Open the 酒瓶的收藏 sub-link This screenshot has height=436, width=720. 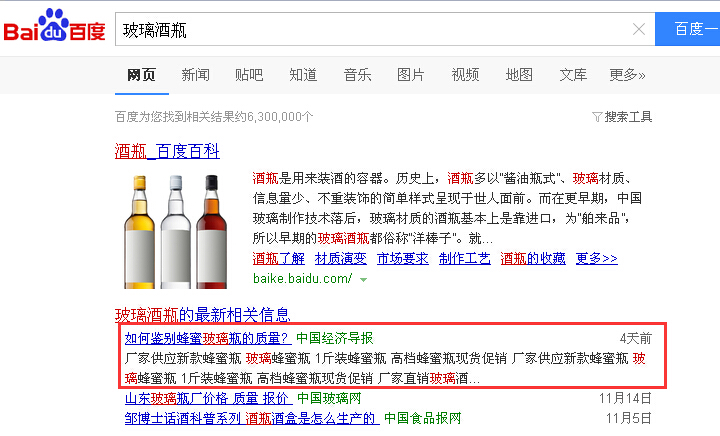pos(533,258)
